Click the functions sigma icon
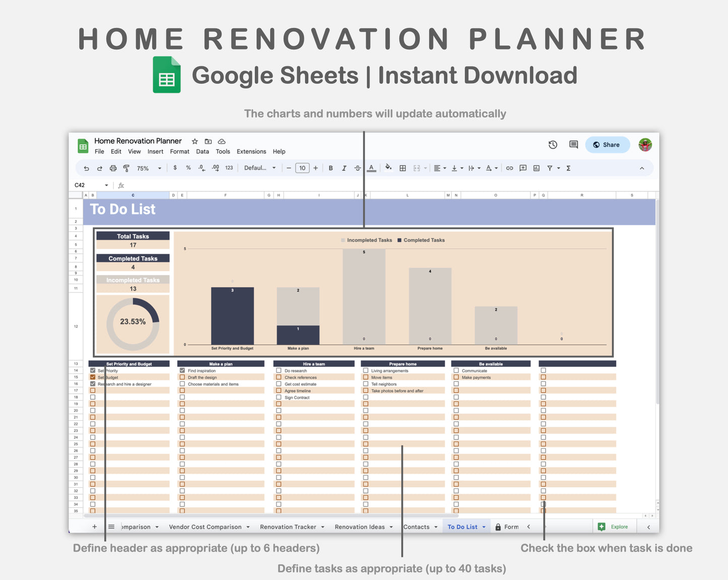Screen dimensions: 728x580 coord(568,168)
